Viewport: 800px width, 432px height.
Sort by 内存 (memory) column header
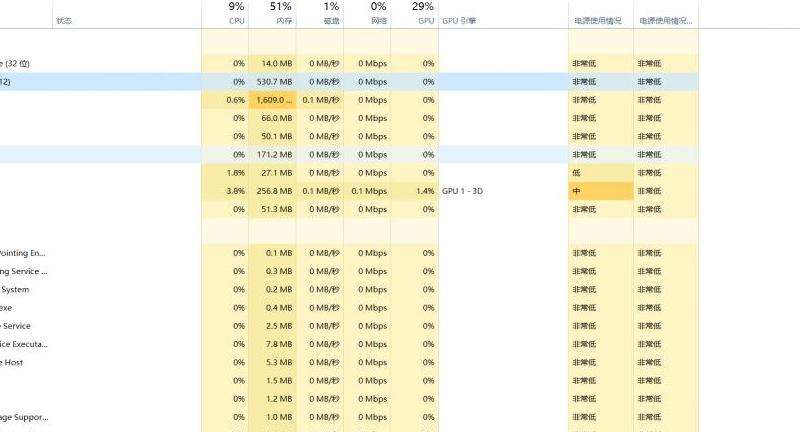(x=284, y=14)
